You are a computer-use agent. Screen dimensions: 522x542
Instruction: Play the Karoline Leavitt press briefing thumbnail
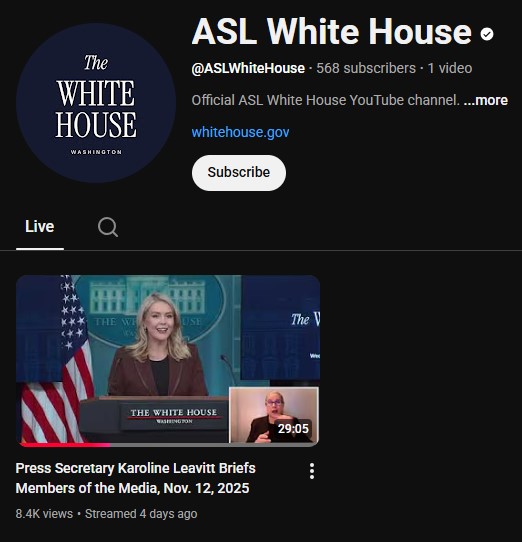click(x=168, y=361)
